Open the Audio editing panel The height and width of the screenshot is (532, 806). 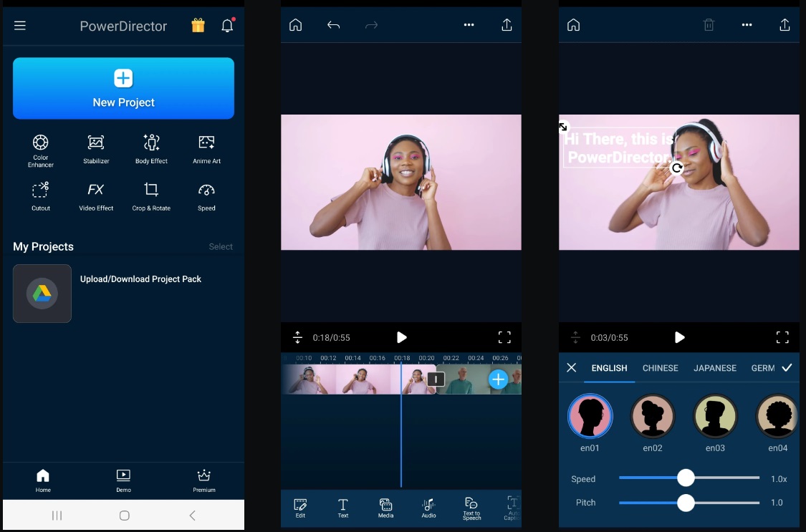click(x=428, y=507)
